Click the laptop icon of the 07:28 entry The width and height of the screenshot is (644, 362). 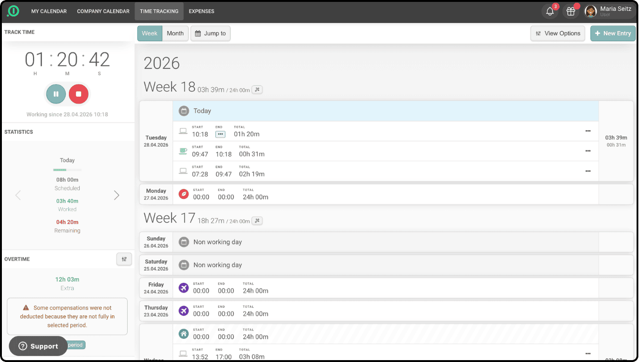pyautogui.click(x=183, y=171)
